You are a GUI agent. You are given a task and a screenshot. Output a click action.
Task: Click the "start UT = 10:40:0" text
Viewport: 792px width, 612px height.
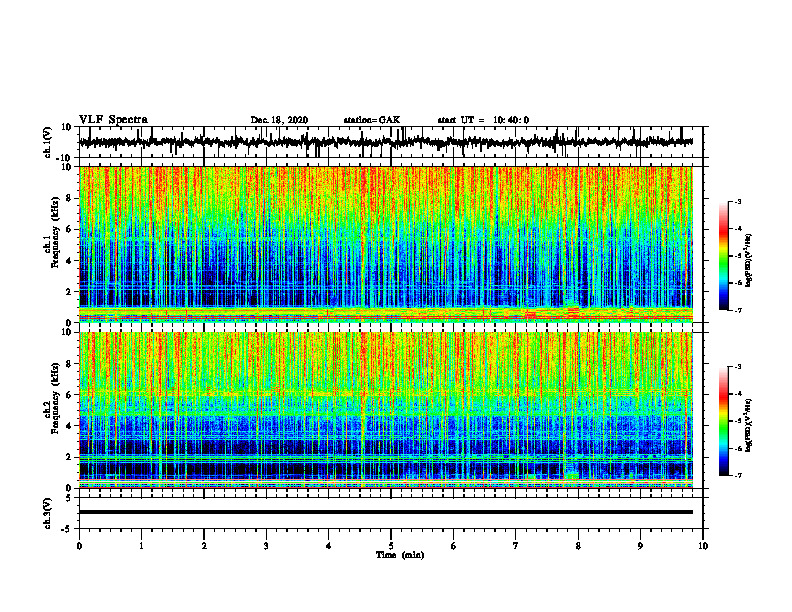483,120
